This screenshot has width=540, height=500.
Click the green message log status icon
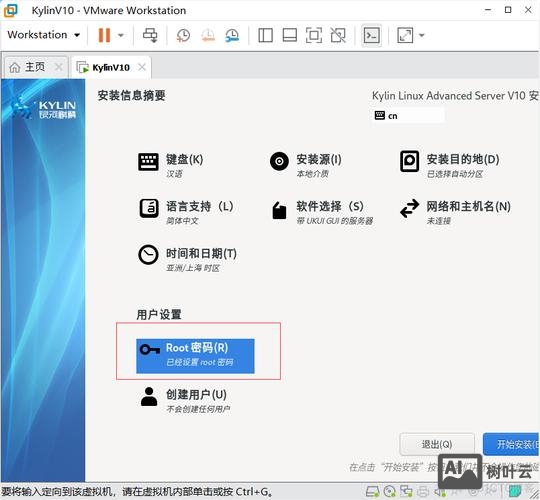point(515,492)
